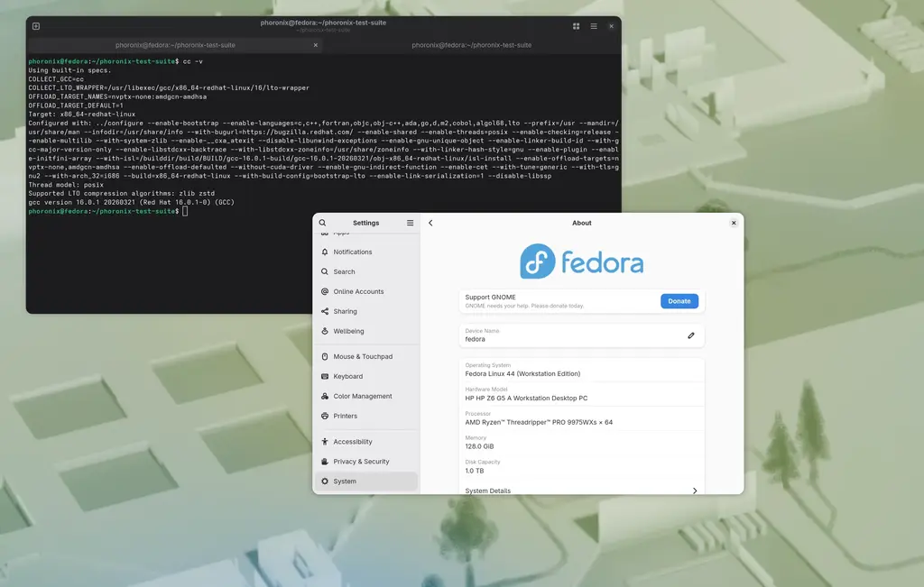Screen dimensions: 924x587
Task: Click the System Details chevron arrow
Action: 695,491
